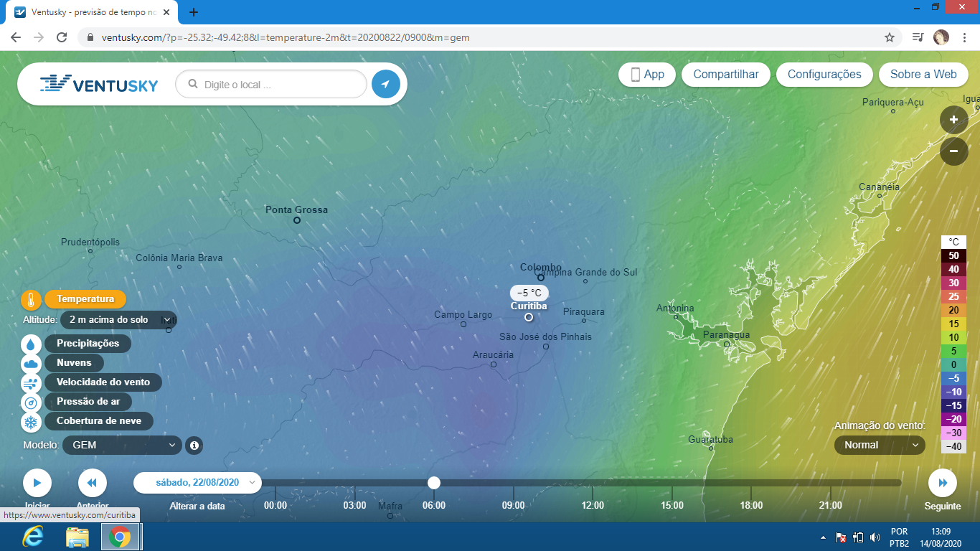Advance to Seguinte time step
980x551 pixels.
(x=942, y=483)
